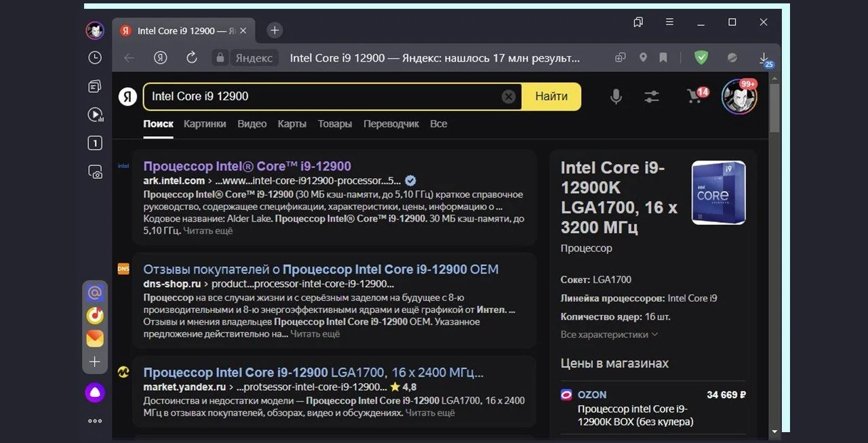
Task: Switch to the Картинки tab
Action: coord(205,124)
